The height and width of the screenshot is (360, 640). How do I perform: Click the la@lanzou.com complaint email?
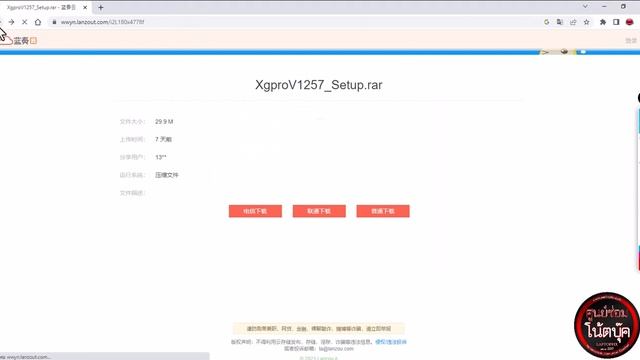coord(336,349)
